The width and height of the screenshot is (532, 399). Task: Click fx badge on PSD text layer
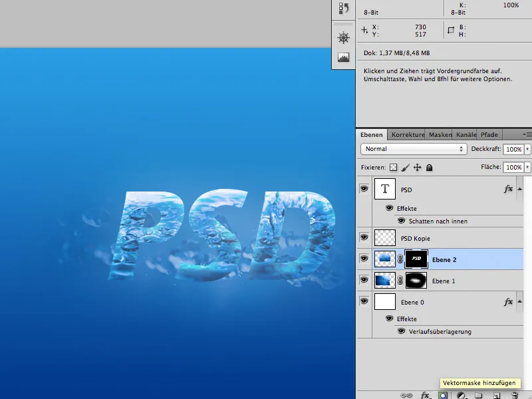tap(508, 189)
